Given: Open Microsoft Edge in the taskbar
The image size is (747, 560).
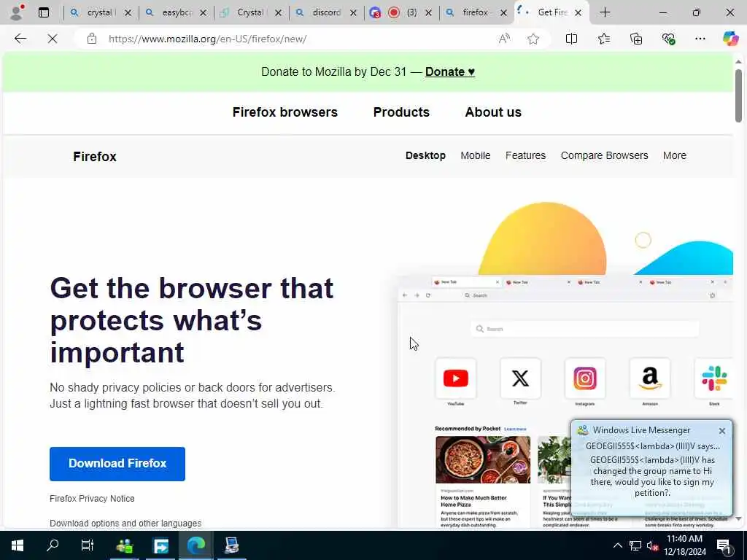Looking at the screenshot, I should point(196,545).
